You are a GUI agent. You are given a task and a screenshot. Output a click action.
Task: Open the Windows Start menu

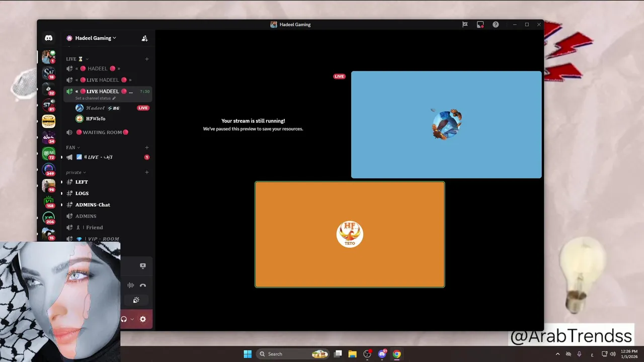point(248,354)
